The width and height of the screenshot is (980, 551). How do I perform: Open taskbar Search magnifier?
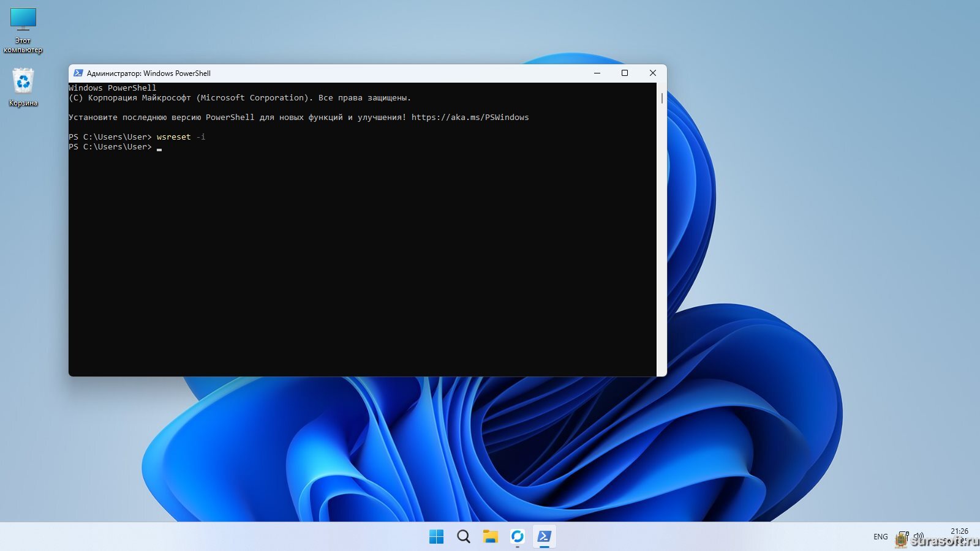(x=464, y=537)
